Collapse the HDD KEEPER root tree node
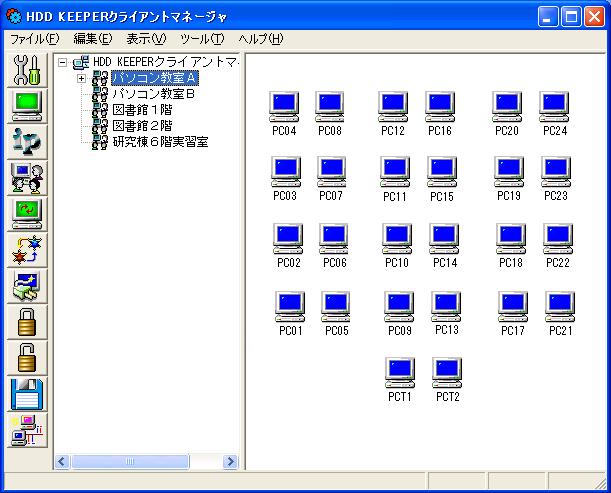Screen dimensions: 611x493 [x=63, y=62]
